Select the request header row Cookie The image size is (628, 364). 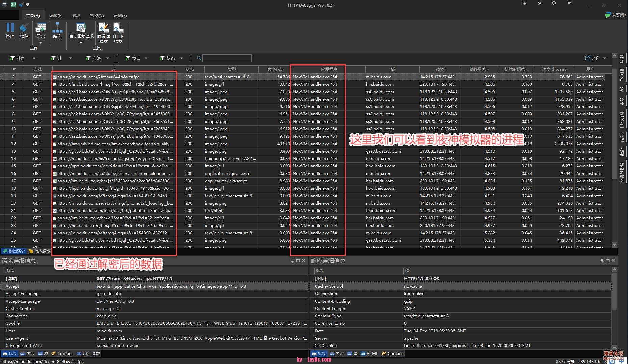tap(154, 323)
